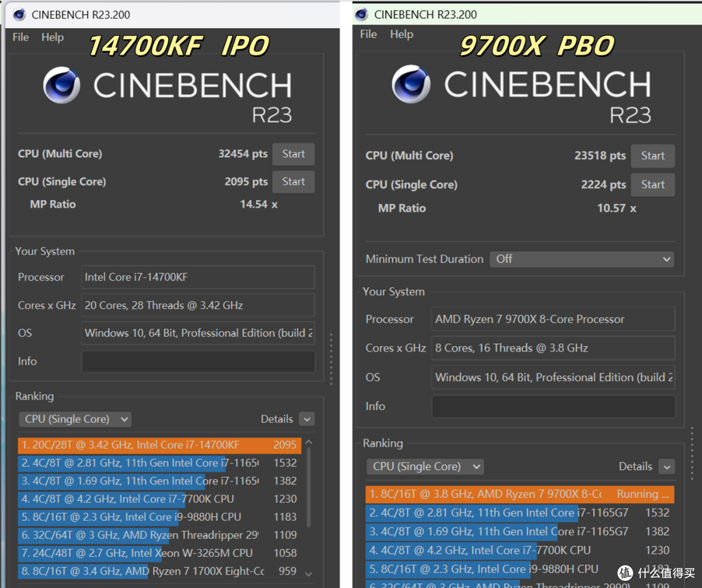Select 9700X-window row 2 i7-1165G7 scoring 1532
702x588 pixels.
[520, 513]
